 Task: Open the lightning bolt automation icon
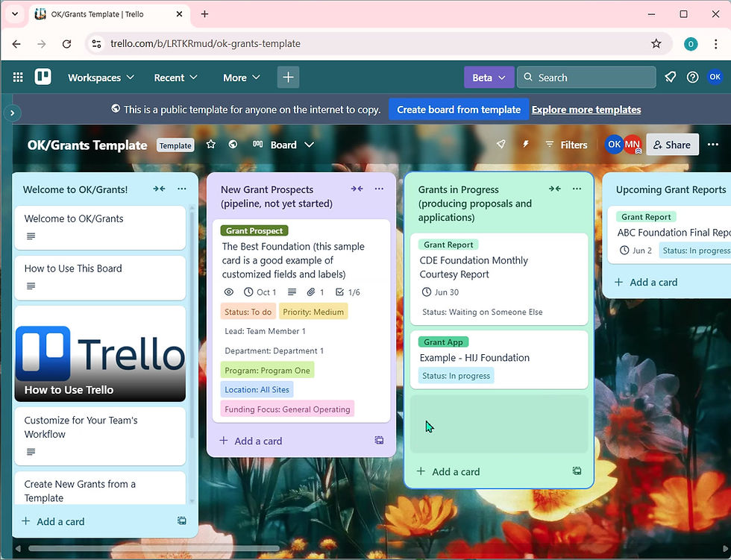pos(525,145)
